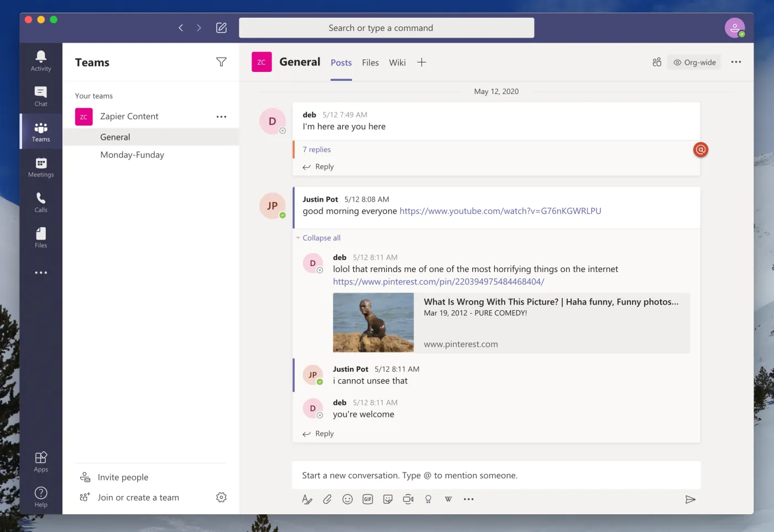Switch to the Files tab
Viewport: 774px width, 532px height.
click(x=370, y=62)
